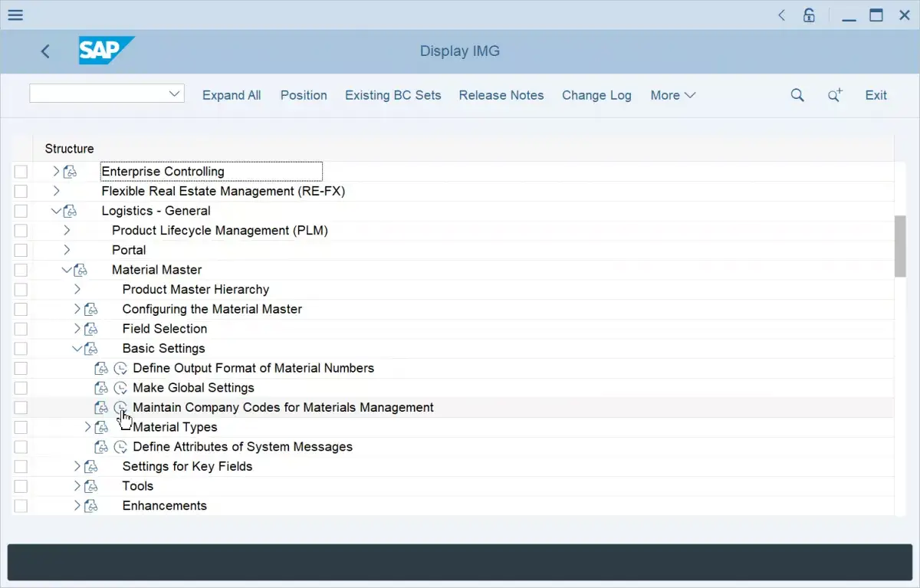Tick the checkbox for Enterprise Controlling row
The height and width of the screenshot is (588, 920).
click(21, 172)
